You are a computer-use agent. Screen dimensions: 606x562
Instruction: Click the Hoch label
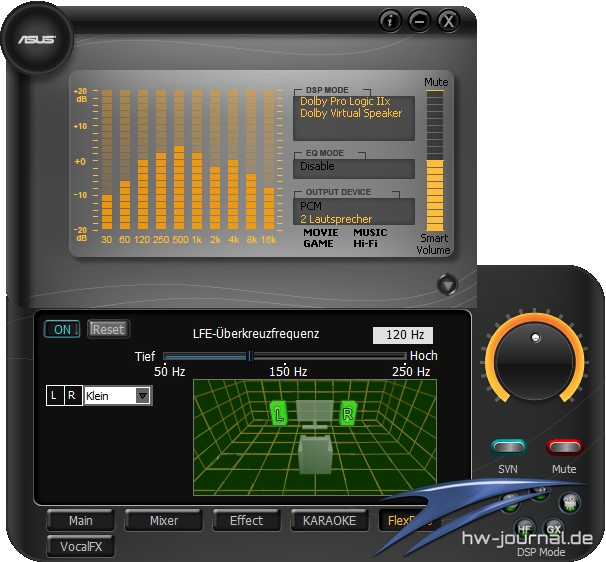(x=424, y=356)
